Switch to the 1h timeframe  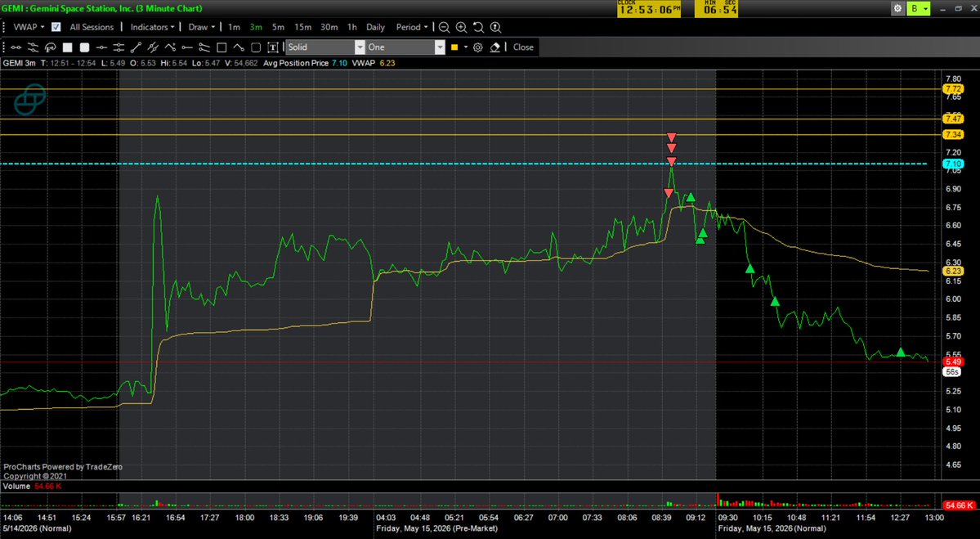click(x=352, y=27)
